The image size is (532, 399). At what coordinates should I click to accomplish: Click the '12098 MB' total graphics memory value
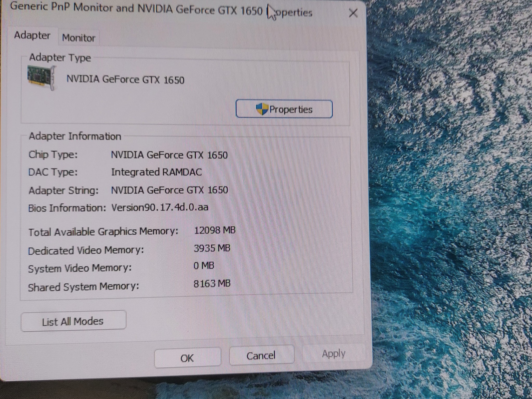[x=215, y=230]
